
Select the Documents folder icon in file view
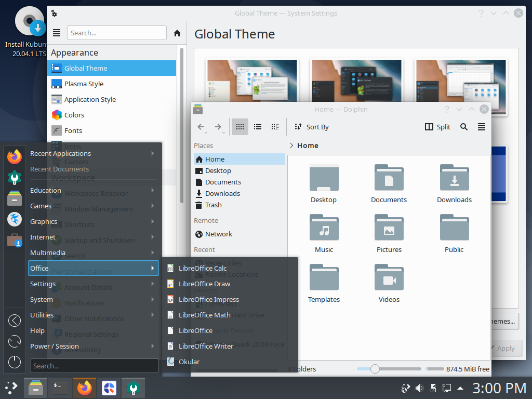point(389,178)
